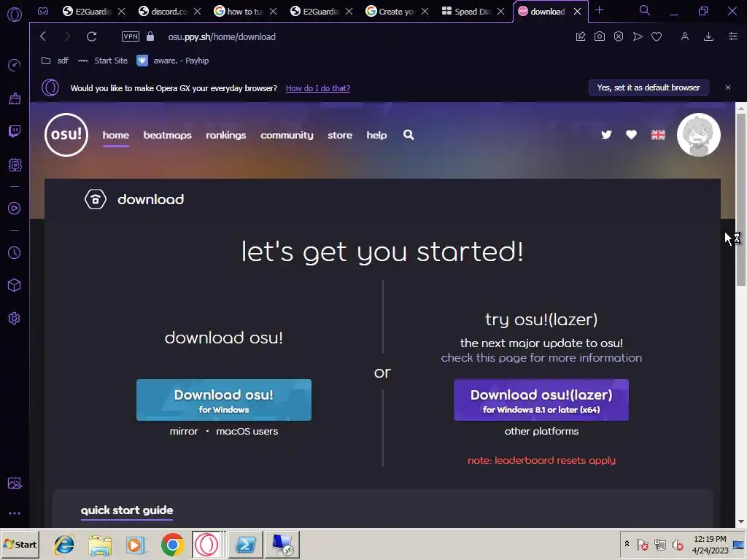Click 'Yes, set it as default browser'
Viewport: 747px width, 560px height.
coord(649,87)
